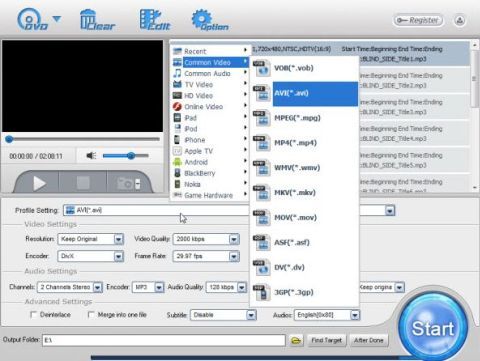Open the Edit film tool
The height and width of the screenshot is (361, 480).
[155, 20]
